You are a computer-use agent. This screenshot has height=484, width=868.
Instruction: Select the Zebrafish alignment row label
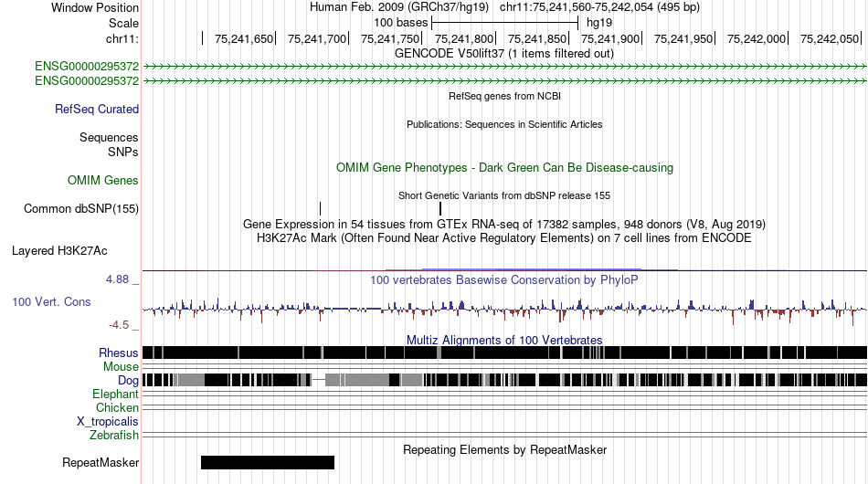coord(114,436)
